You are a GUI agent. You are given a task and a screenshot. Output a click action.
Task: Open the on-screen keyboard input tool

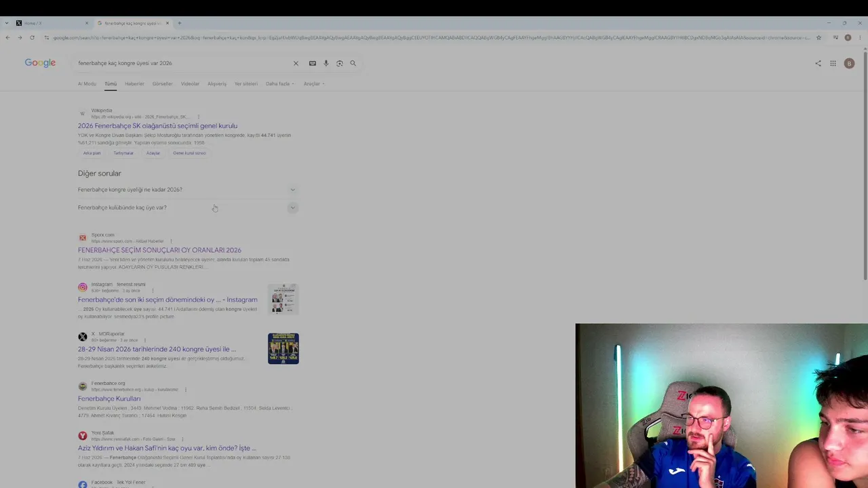tap(313, 63)
